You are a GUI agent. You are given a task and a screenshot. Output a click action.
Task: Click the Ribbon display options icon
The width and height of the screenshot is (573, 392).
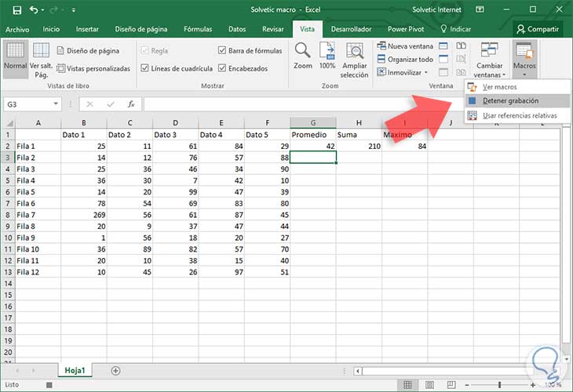click(x=480, y=10)
